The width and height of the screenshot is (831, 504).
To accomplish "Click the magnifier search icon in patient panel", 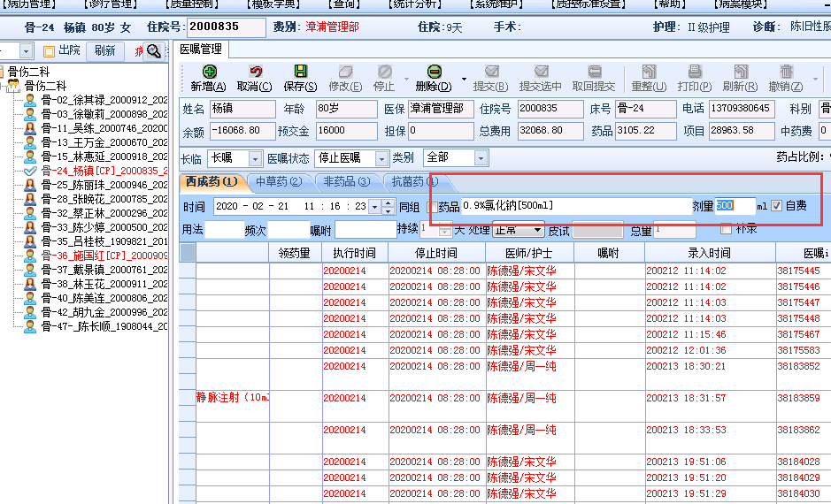I will click(154, 51).
